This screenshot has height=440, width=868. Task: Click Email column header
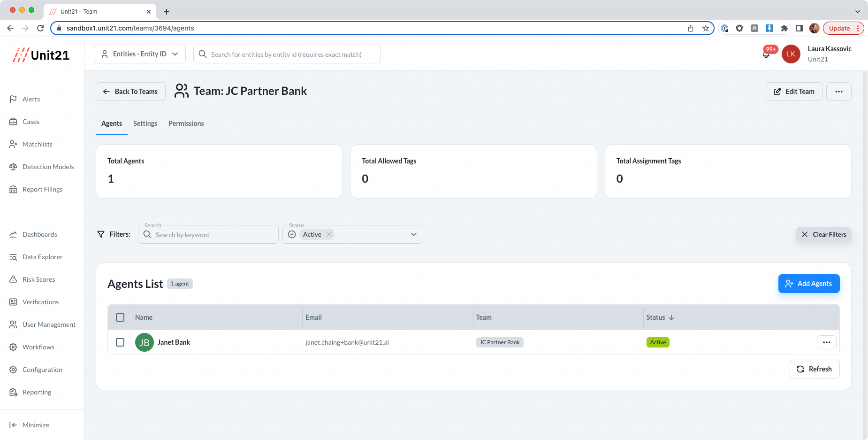(313, 317)
